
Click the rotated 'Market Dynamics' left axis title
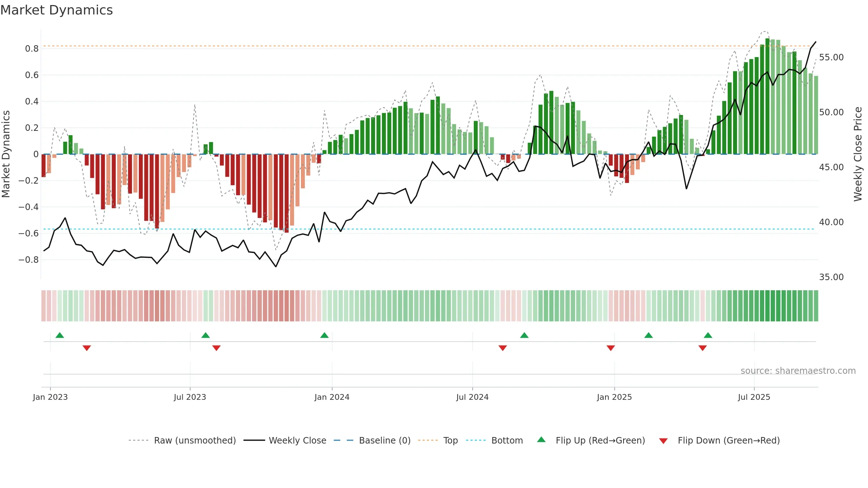point(6,154)
